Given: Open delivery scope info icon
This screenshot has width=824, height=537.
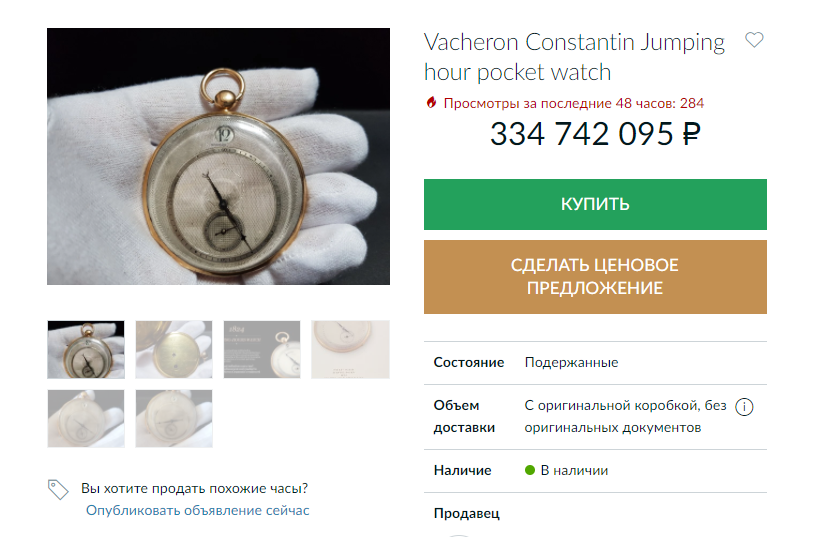Looking at the screenshot, I should pos(744,407).
